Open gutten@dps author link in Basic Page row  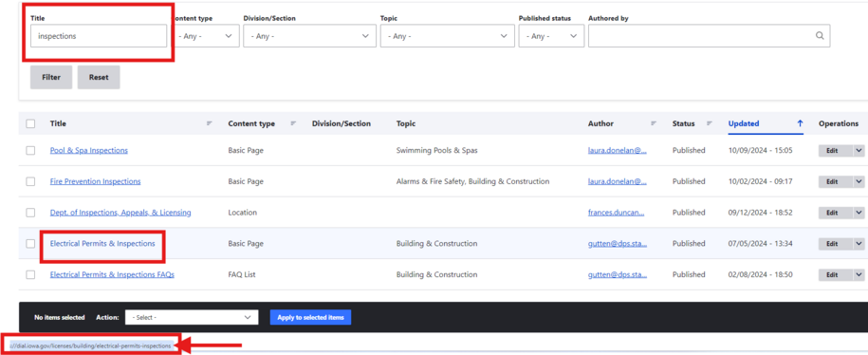618,244
